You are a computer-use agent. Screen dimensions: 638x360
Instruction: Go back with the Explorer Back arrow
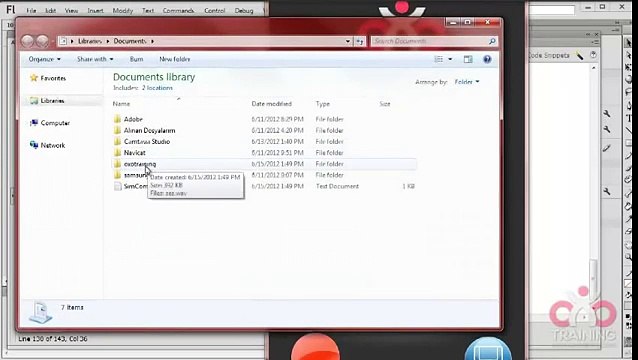click(x=27, y=41)
